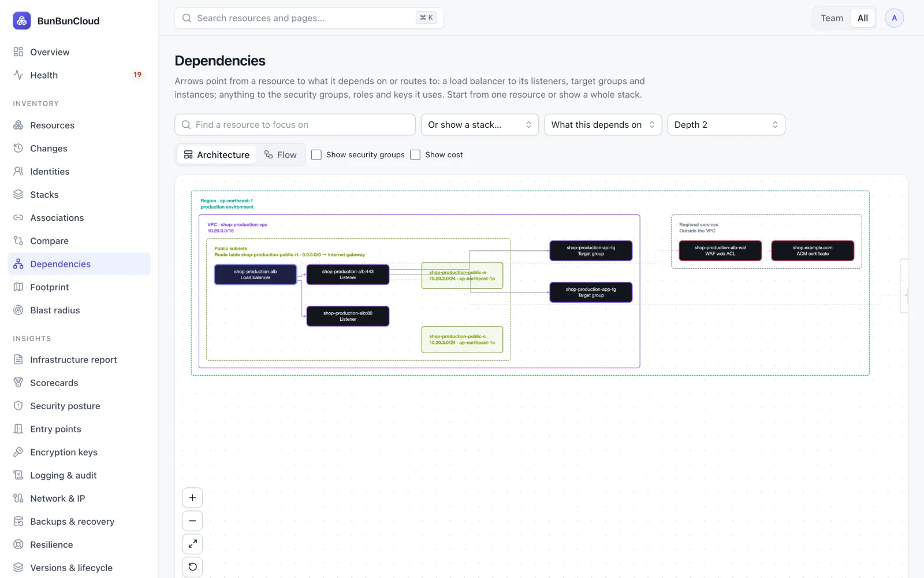924x578 pixels.
Task: Open the 'What this depends on' dropdown
Action: coord(603,125)
